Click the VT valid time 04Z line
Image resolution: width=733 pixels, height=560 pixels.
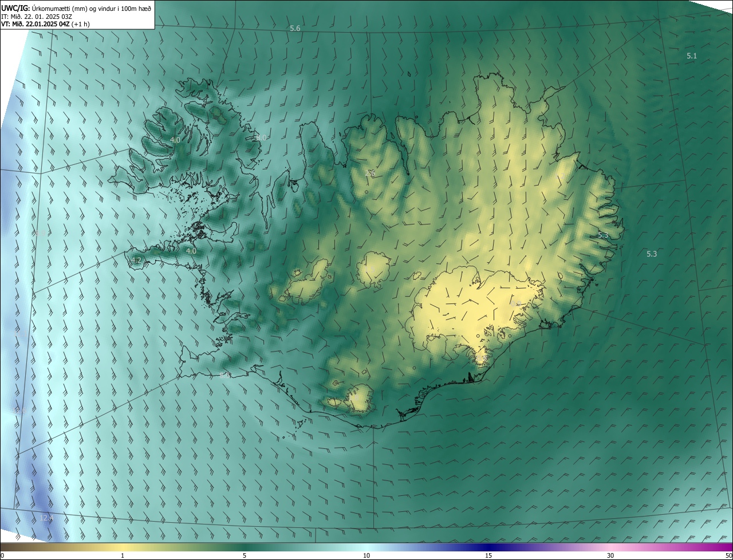click(x=45, y=24)
